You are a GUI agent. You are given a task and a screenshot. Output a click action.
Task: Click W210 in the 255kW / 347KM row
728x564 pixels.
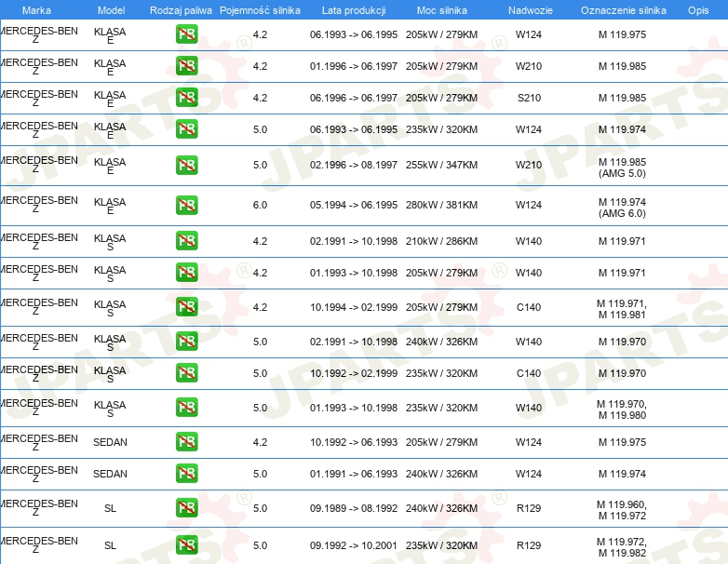click(x=529, y=166)
